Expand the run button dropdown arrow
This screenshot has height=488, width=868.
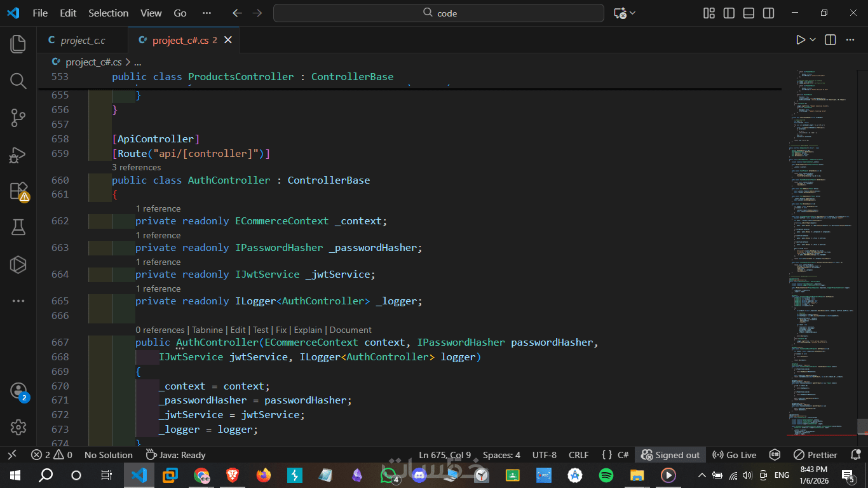[x=813, y=40]
